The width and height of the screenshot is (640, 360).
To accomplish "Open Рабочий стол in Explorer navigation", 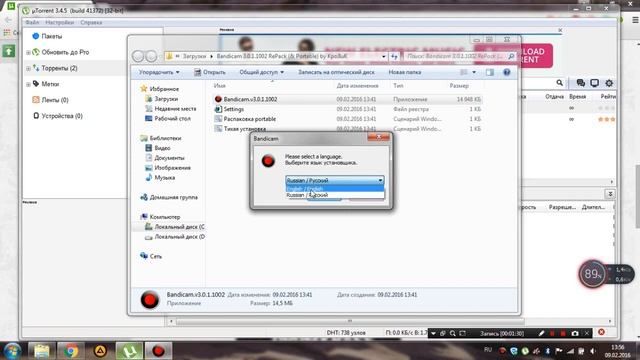I will pyautogui.click(x=172, y=118).
